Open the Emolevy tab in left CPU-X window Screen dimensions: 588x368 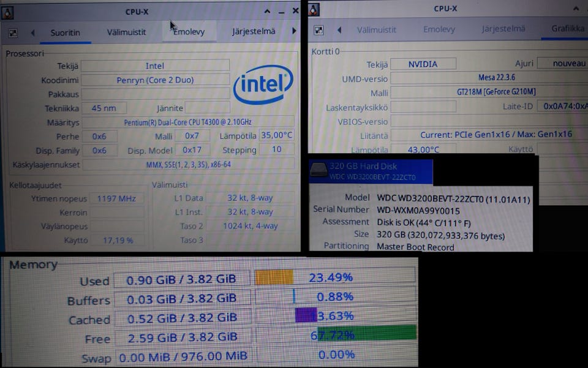point(189,32)
